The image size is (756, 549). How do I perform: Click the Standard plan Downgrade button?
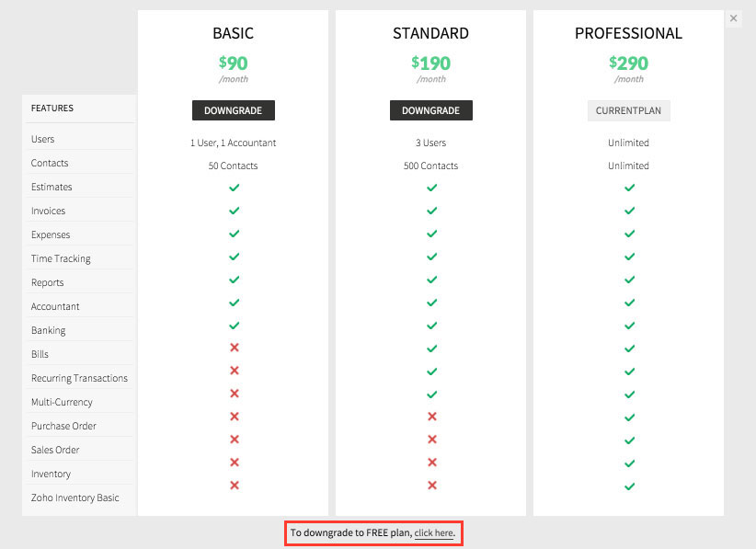pos(431,110)
